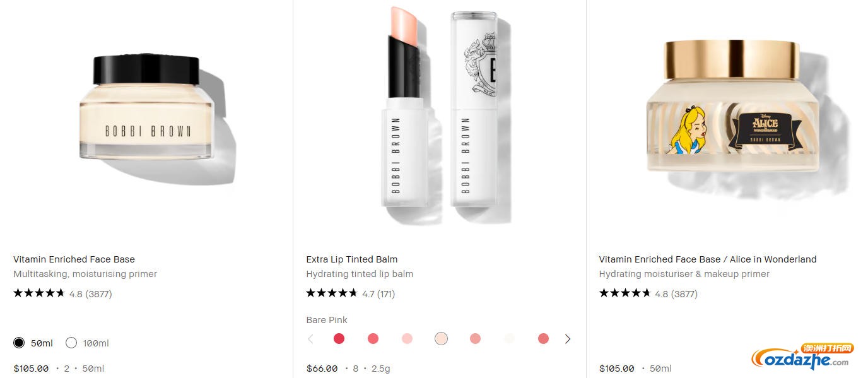This screenshot has height=378, width=868.
Task: Open 4.8 star rating of Vitamin Face Base
Action: click(62, 293)
